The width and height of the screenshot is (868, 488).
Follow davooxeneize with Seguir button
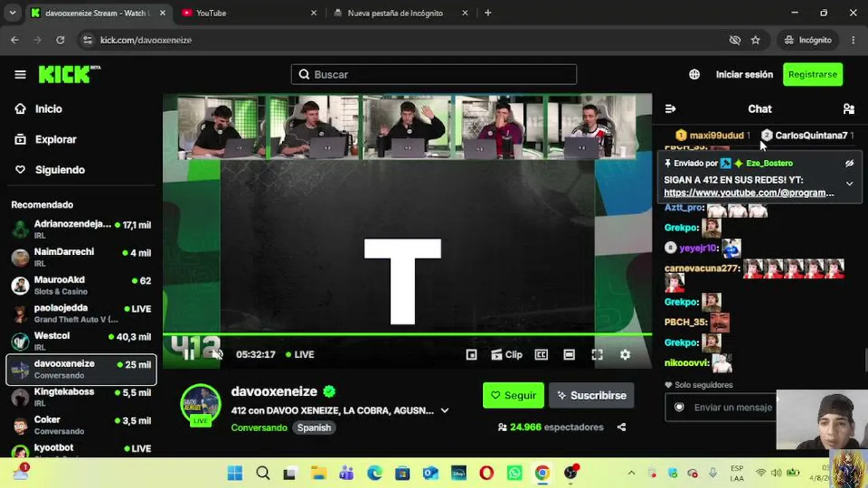(513, 395)
